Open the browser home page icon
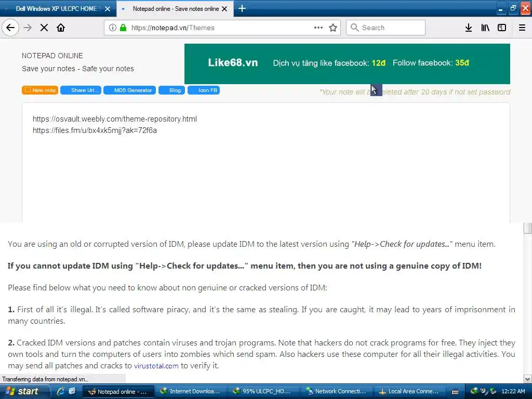532x399 pixels. (x=61, y=28)
